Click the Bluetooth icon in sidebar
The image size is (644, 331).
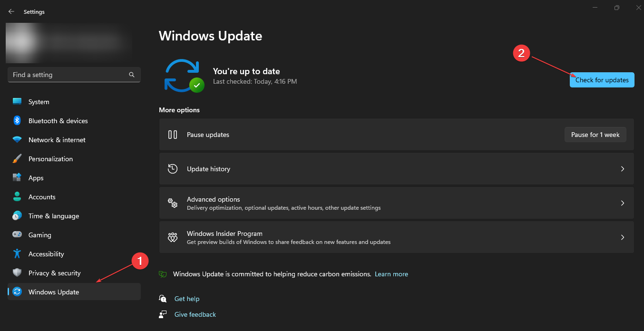pyautogui.click(x=17, y=121)
